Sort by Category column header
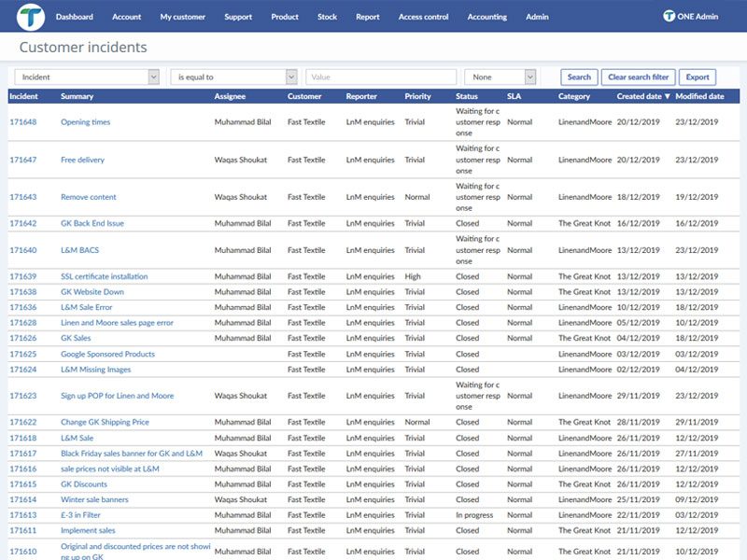The width and height of the screenshot is (747, 560). 574,96
